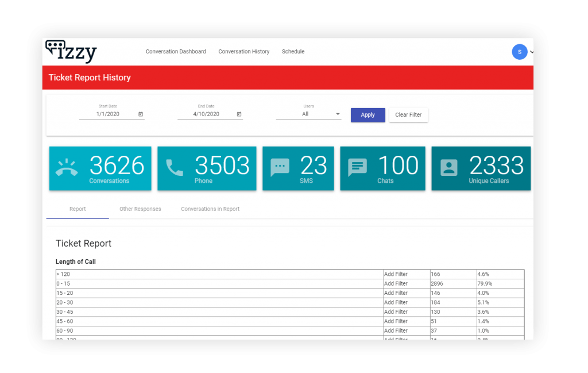Switch to the Other Responses tab
Image resolution: width=588 pixels, height=373 pixels.
pos(140,209)
